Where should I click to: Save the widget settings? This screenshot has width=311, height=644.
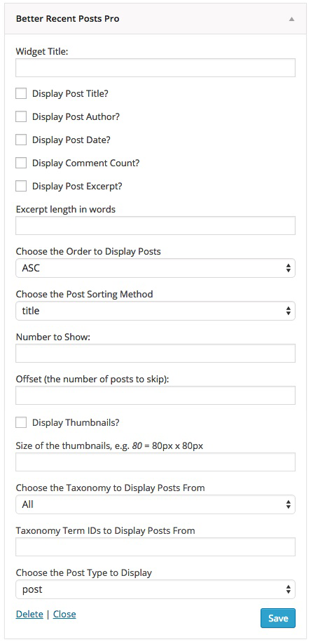tap(278, 618)
